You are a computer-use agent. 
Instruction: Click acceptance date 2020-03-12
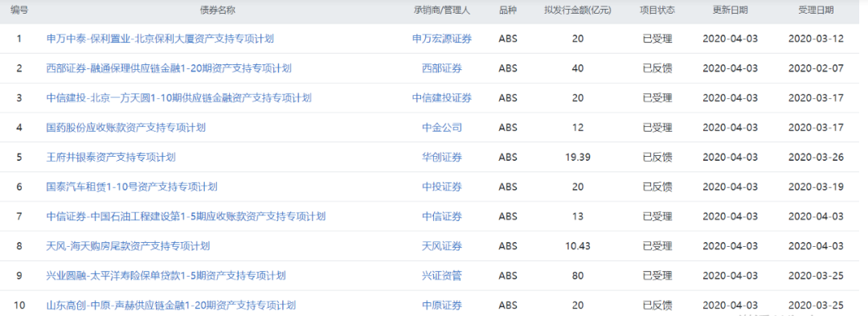point(816,39)
